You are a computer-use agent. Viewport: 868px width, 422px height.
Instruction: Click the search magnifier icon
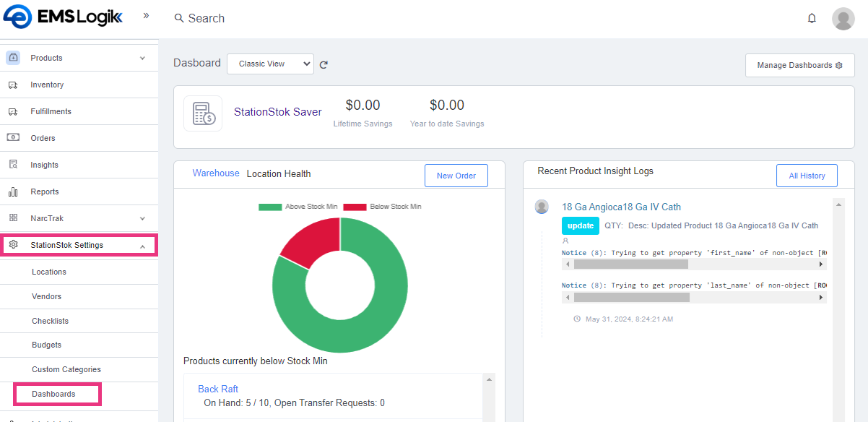(x=179, y=18)
